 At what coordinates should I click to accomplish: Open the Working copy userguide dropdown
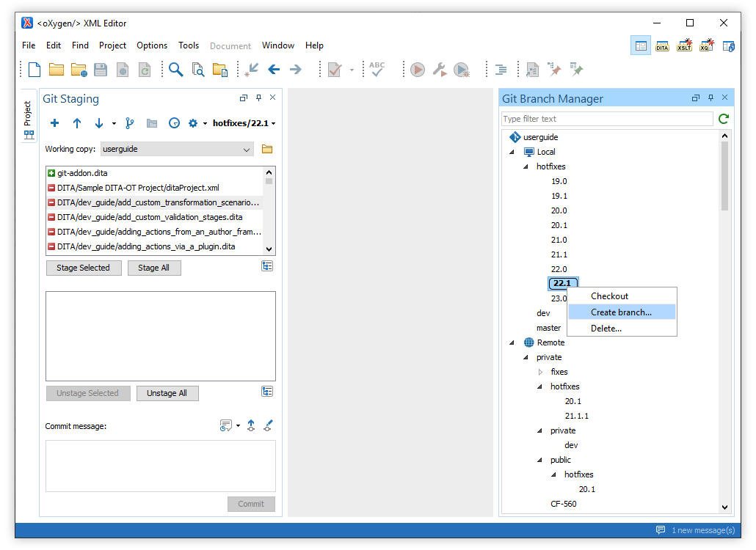click(x=177, y=150)
